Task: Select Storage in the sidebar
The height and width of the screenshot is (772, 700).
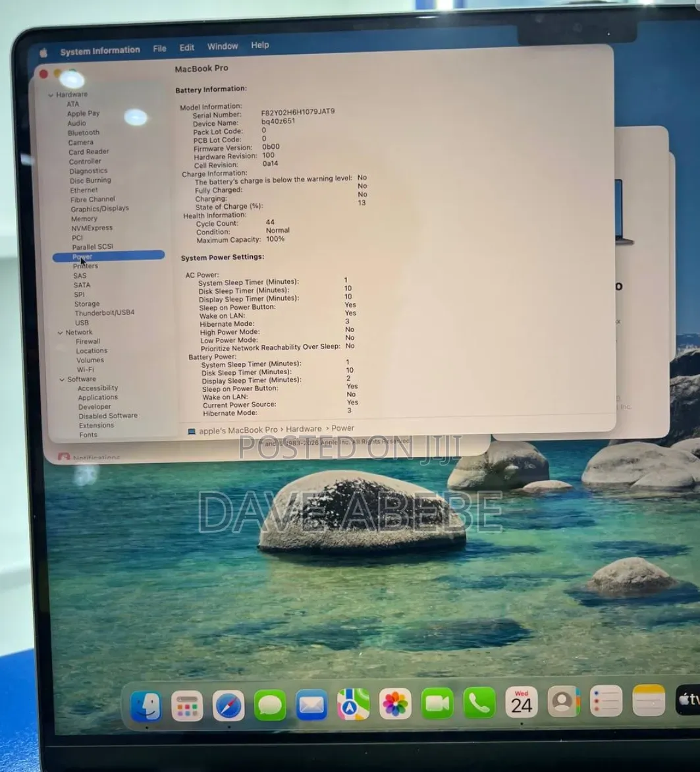Action: point(87,304)
